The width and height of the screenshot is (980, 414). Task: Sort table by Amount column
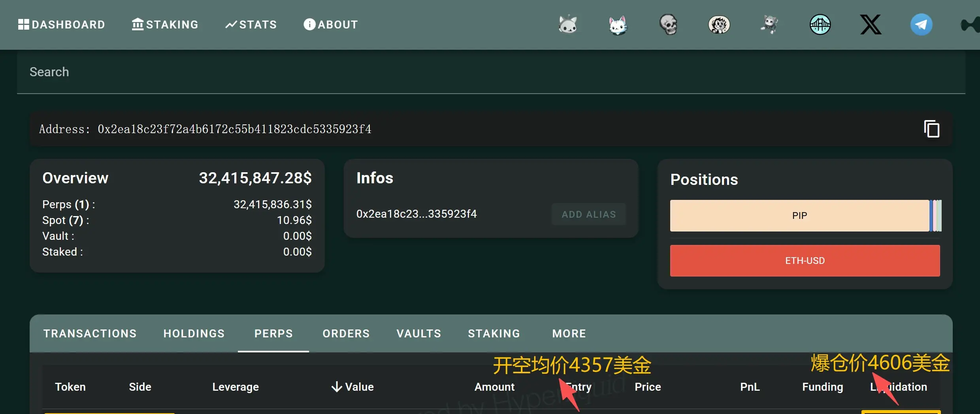494,387
